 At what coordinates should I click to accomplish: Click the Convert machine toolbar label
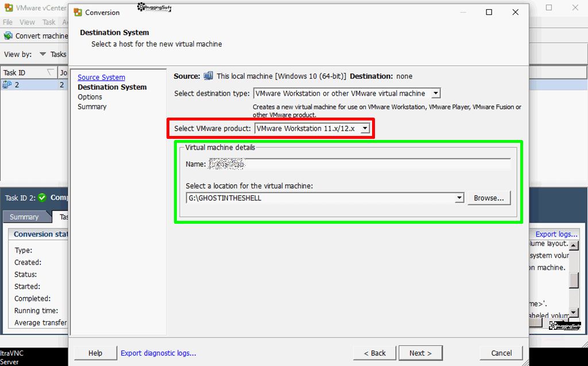pyautogui.click(x=41, y=36)
